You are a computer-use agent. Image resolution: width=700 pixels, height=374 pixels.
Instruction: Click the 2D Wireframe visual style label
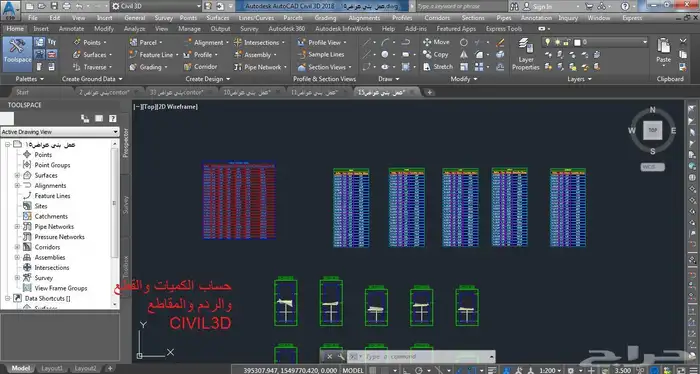178,107
